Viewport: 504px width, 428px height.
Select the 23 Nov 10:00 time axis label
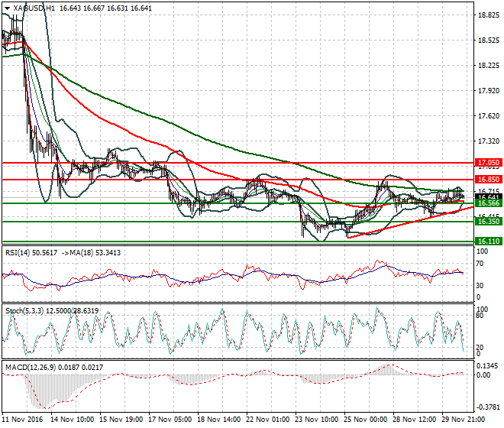click(x=317, y=420)
